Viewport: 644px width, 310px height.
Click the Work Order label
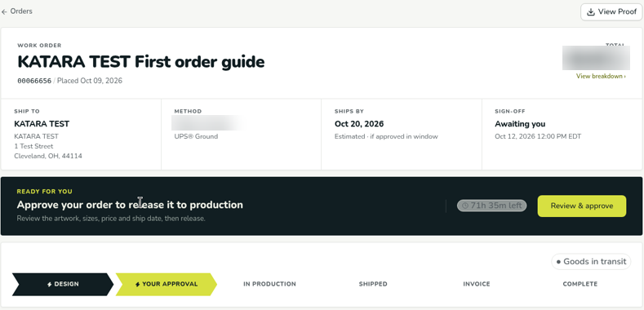(39, 46)
